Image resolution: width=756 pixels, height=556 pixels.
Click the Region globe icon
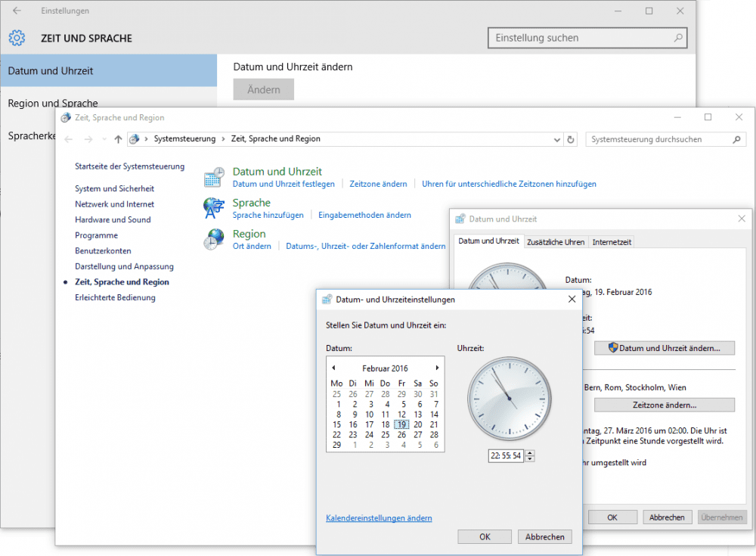213,240
